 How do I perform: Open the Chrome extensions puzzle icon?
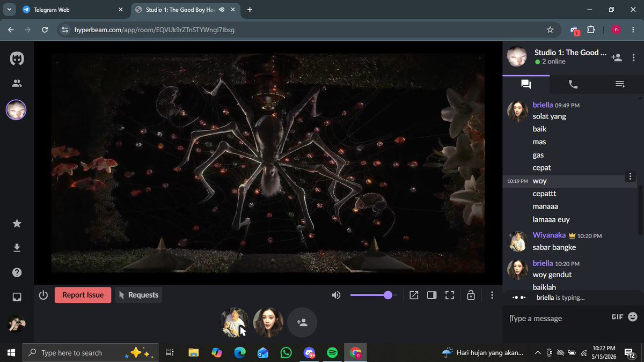click(x=591, y=30)
